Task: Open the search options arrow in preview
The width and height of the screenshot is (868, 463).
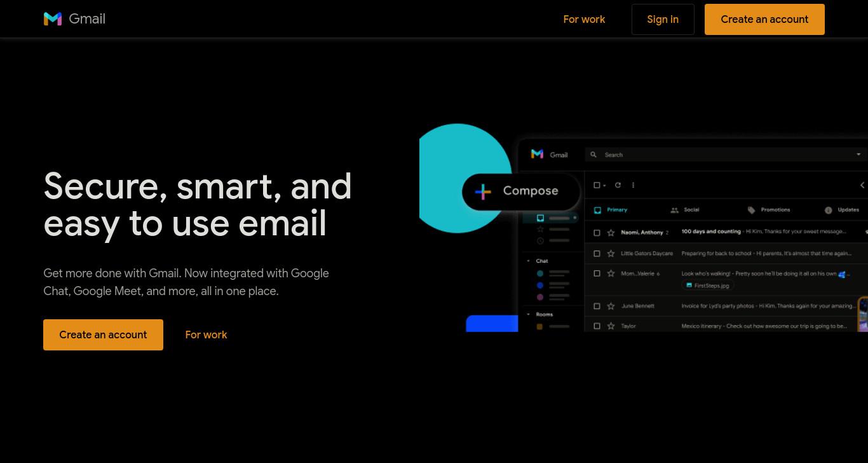Action: [x=858, y=155]
